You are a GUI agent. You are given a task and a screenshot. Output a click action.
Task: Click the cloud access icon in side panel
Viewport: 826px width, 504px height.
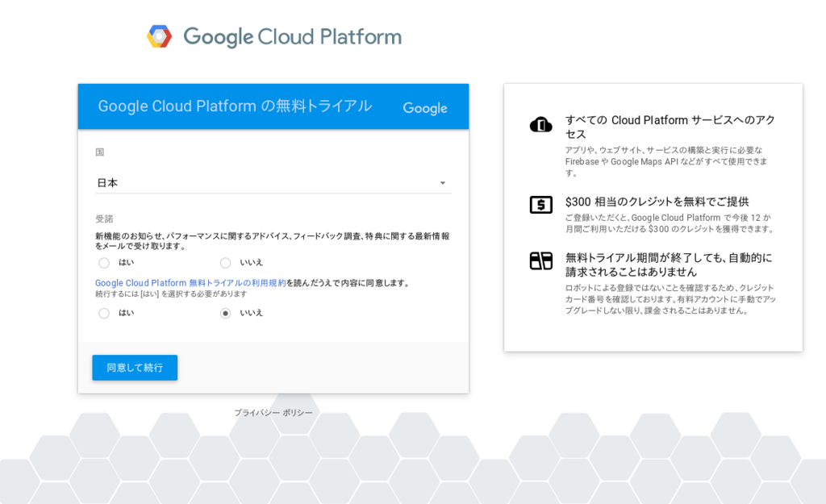tap(540, 125)
